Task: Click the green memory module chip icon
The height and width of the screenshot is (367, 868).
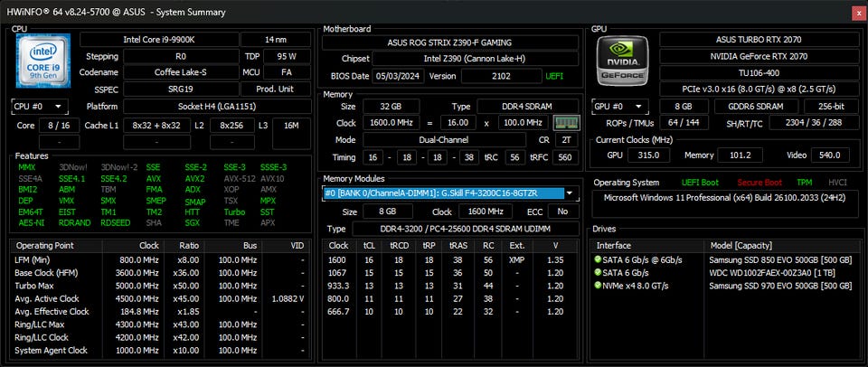Action: point(566,123)
